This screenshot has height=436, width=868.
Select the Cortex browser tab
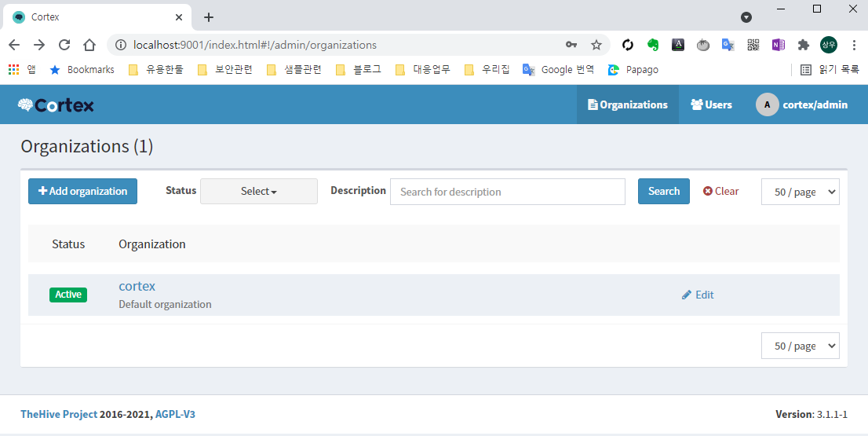[97, 17]
